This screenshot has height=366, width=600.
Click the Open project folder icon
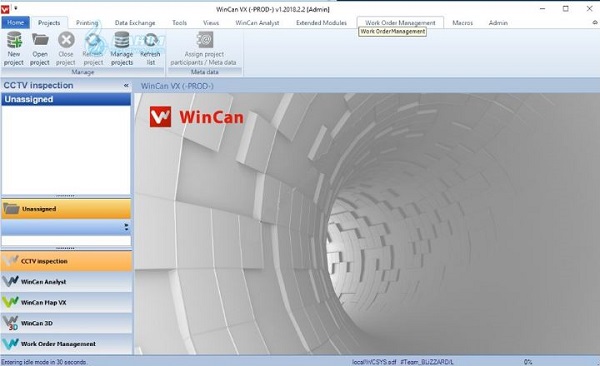click(40, 40)
